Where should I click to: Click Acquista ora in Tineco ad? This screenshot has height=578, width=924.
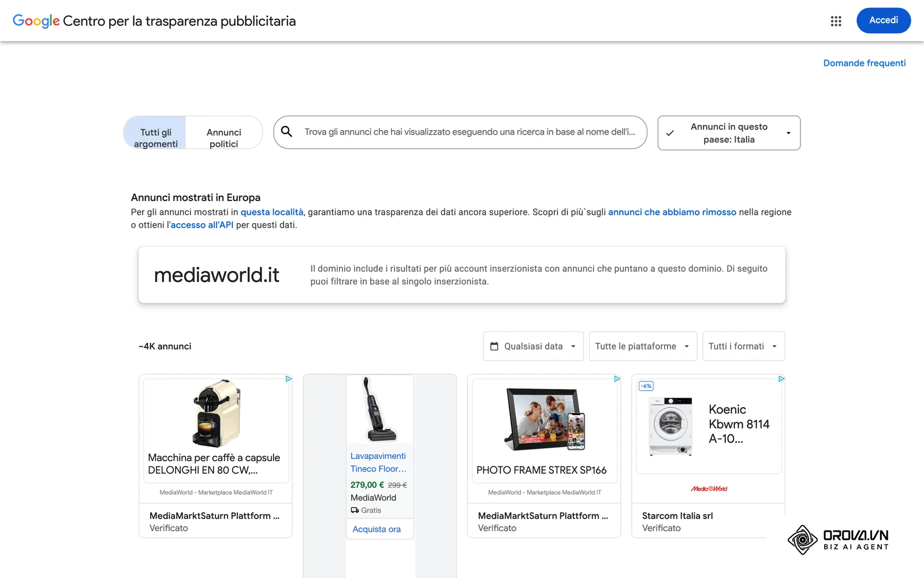(x=377, y=529)
